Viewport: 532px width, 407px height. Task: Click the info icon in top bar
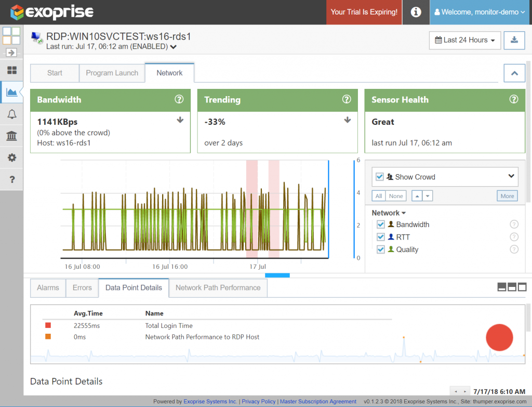[x=416, y=12]
